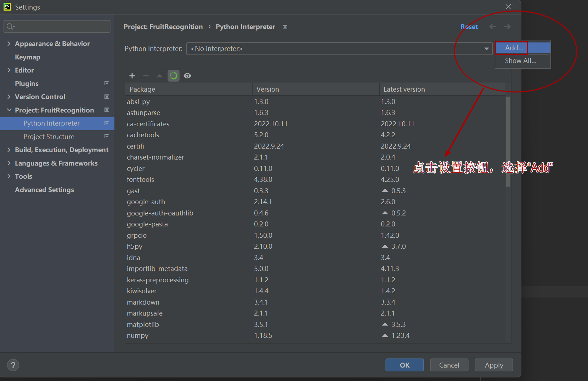Select the absl-py package row
Viewport: 588px width, 381px height.
tap(315, 102)
